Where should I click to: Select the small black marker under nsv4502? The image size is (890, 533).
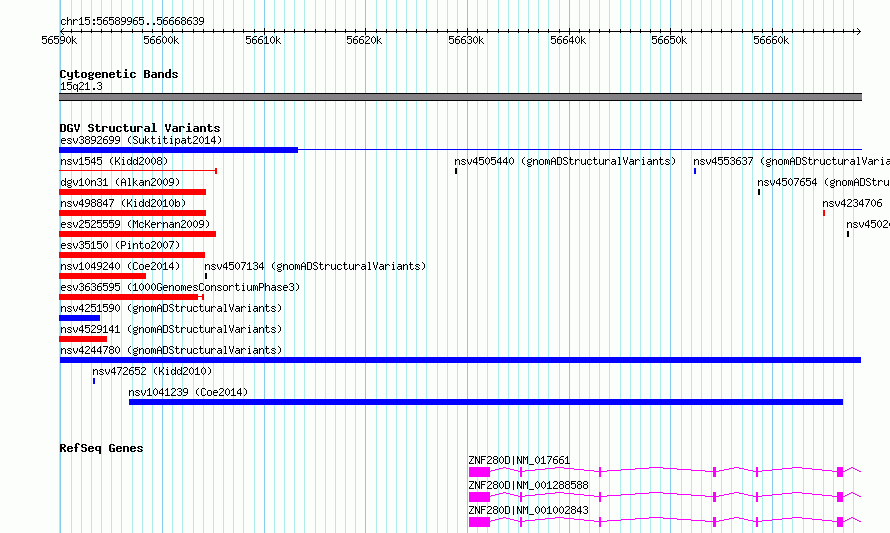click(848, 234)
